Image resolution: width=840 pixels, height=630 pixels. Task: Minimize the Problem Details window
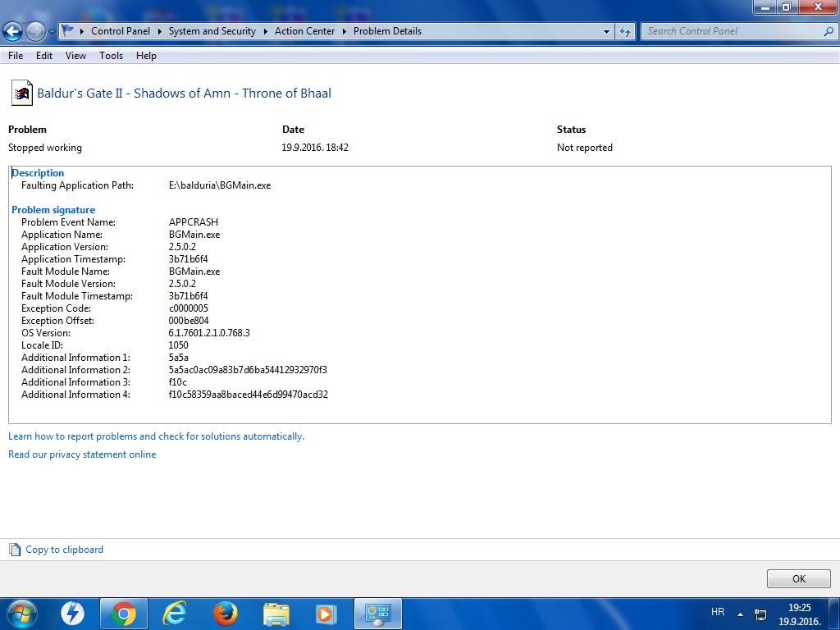pyautogui.click(x=765, y=7)
